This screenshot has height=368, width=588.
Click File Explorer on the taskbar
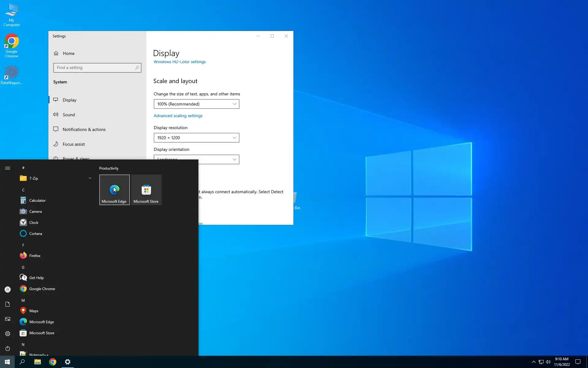[37, 362]
